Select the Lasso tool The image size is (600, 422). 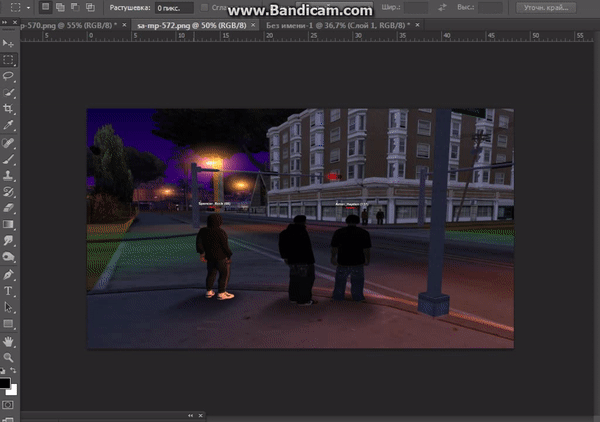[x=8, y=76]
